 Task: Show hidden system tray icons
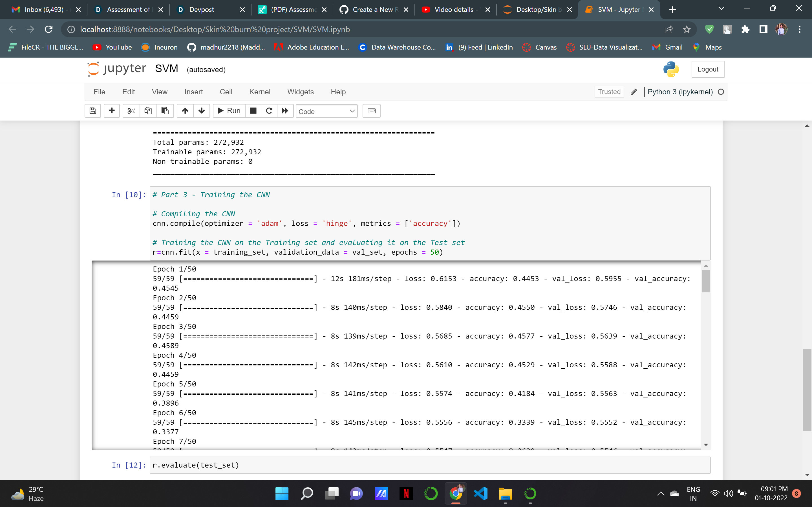660,493
